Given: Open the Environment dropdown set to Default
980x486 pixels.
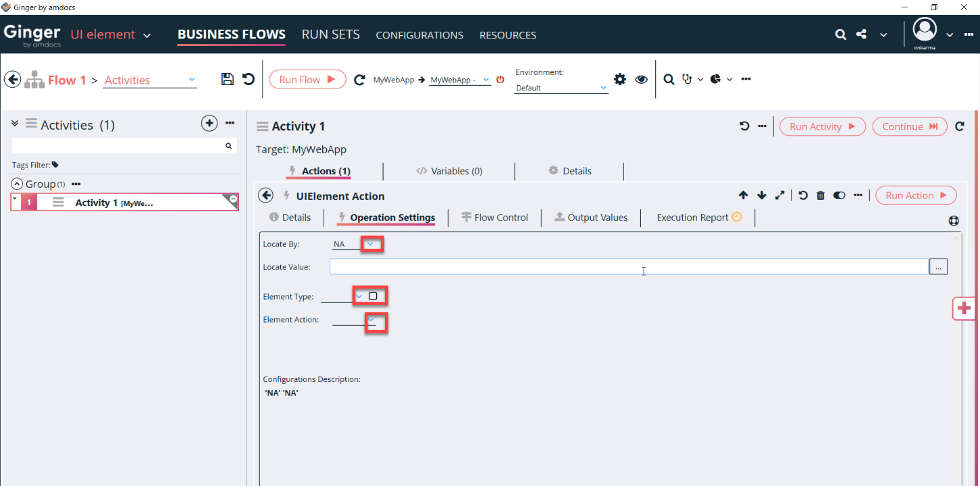Looking at the screenshot, I should [x=561, y=88].
